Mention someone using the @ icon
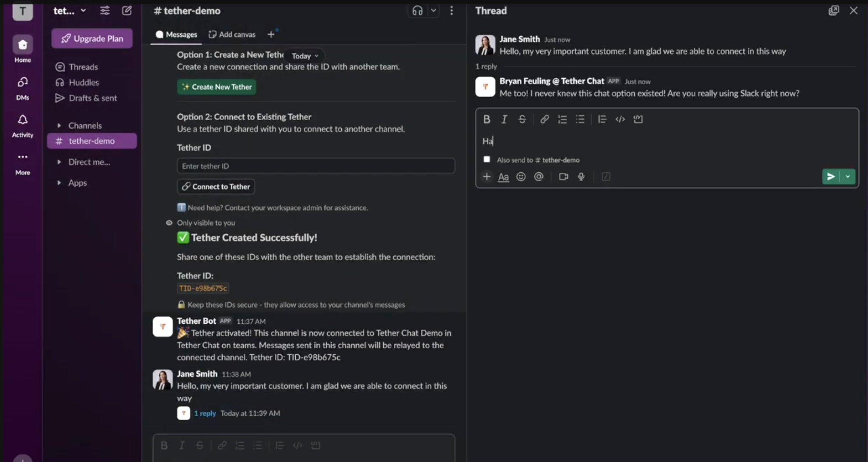Screen dimensions: 868x462 pyautogui.click(x=539, y=177)
